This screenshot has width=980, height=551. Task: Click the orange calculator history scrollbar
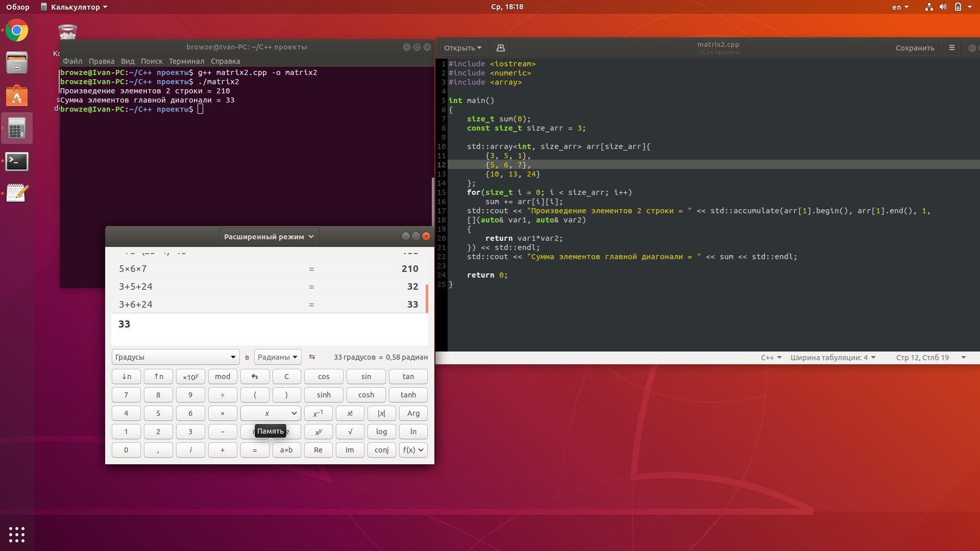(427, 298)
